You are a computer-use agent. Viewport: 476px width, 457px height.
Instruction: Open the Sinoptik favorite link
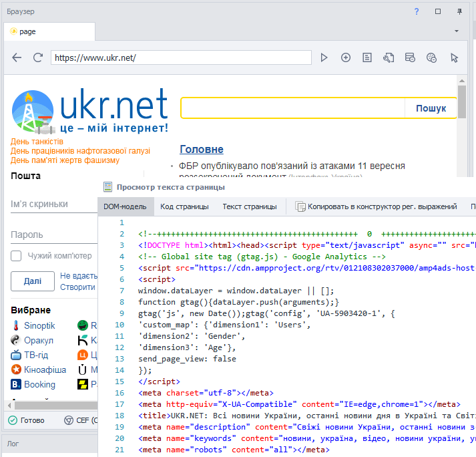tap(39, 325)
